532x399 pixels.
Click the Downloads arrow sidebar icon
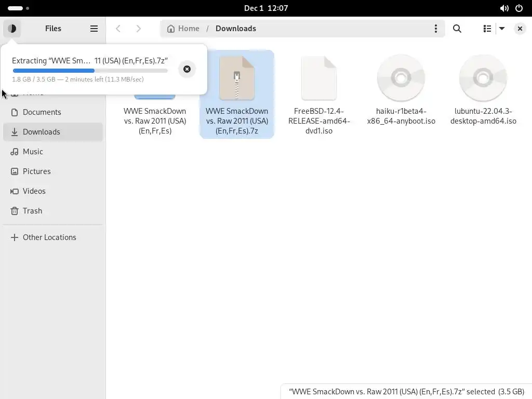pyautogui.click(x=14, y=132)
